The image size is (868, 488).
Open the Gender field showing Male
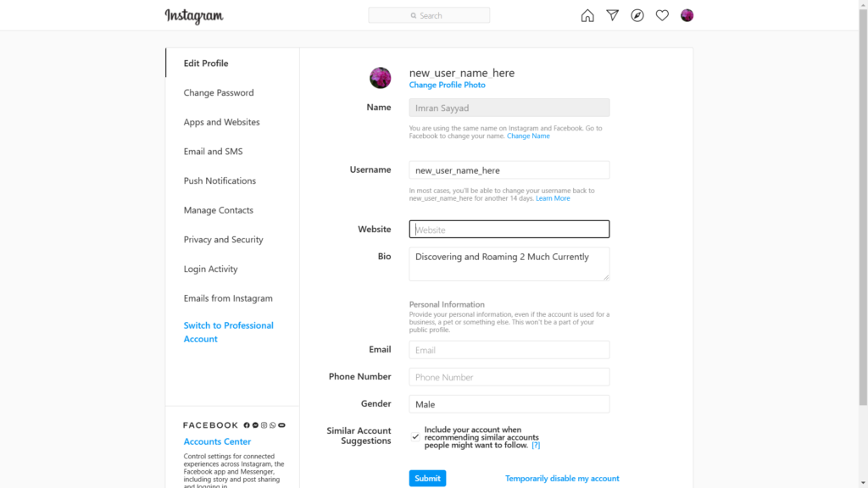point(509,404)
